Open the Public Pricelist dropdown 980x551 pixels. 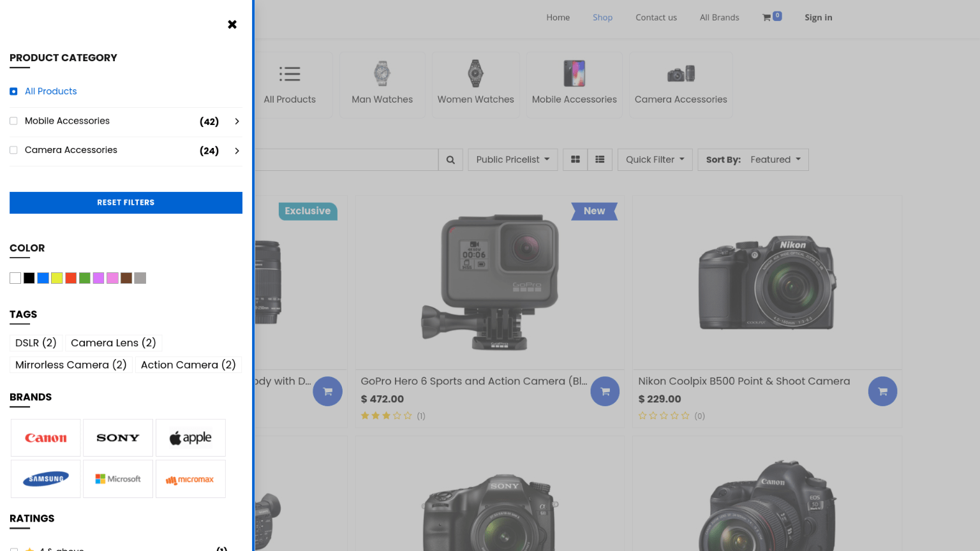[513, 159]
